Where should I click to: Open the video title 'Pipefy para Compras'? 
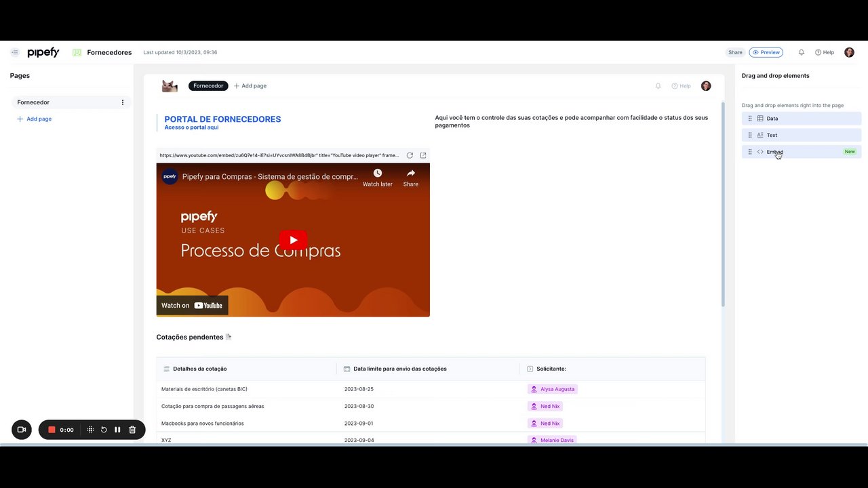point(270,176)
